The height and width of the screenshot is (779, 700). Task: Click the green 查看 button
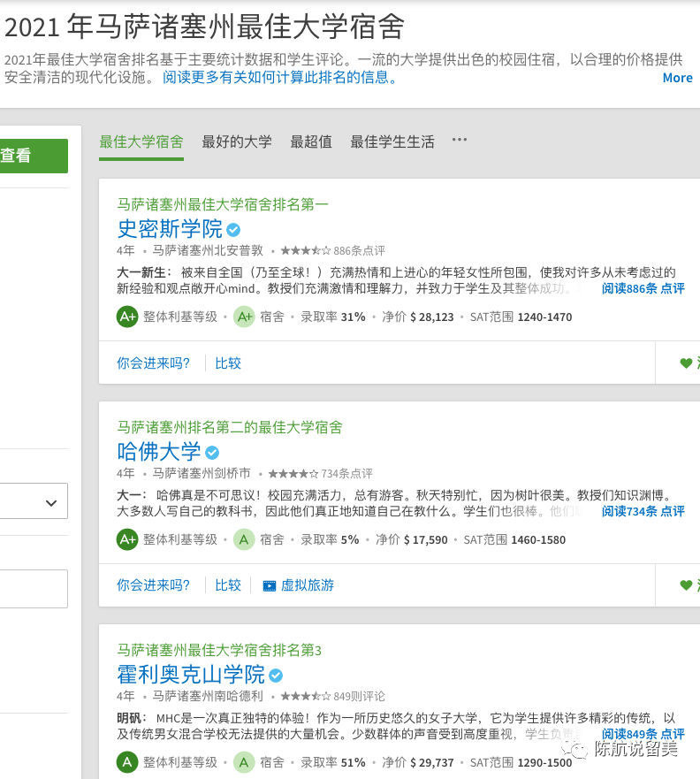[27, 157]
